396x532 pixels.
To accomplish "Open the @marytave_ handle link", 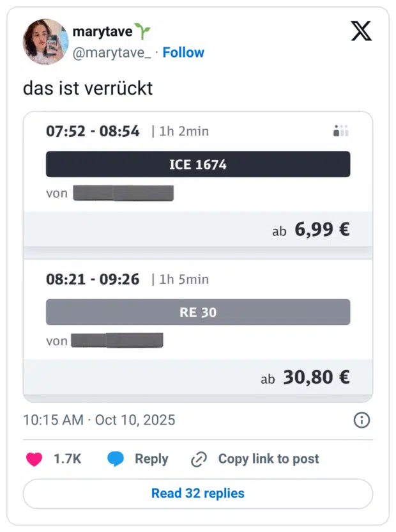I will 112,52.
